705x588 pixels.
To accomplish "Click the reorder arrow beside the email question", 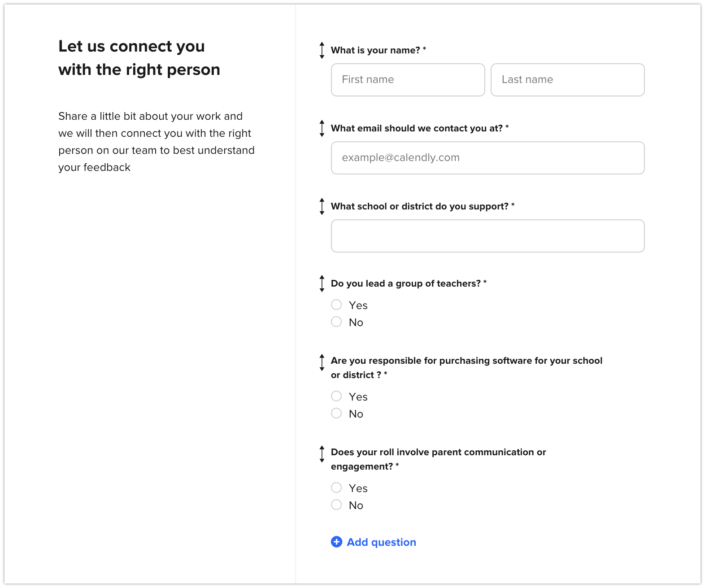I will (322, 128).
